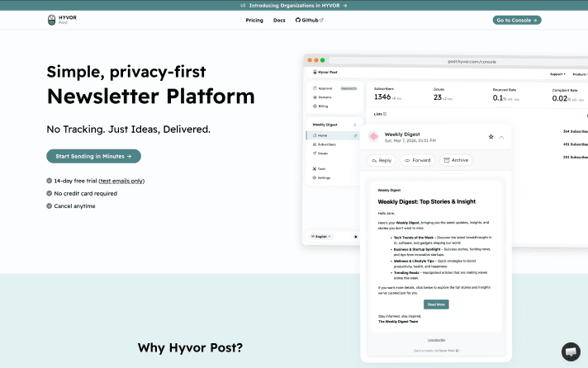Viewport: 588px width, 368px height.
Task: Click the check icon beside No credit card required
Action: 49,193
